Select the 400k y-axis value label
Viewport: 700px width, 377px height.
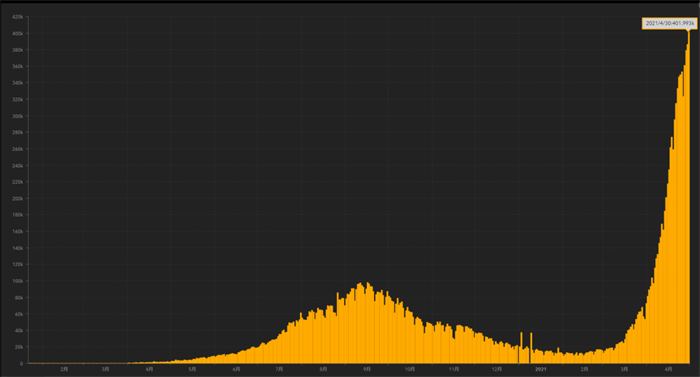tap(17, 34)
